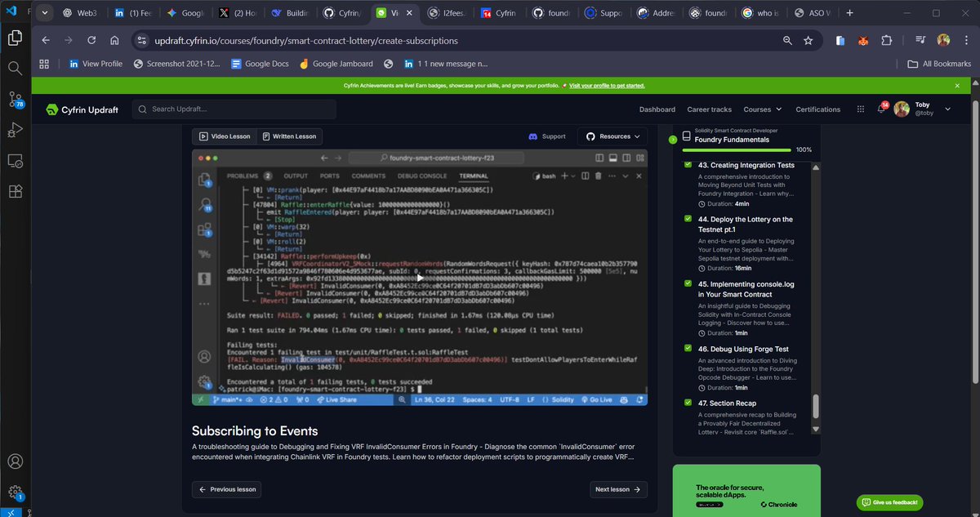This screenshot has height=517, width=980.
Task: Open the apps grid icon in Updraft header
Action: [860, 109]
